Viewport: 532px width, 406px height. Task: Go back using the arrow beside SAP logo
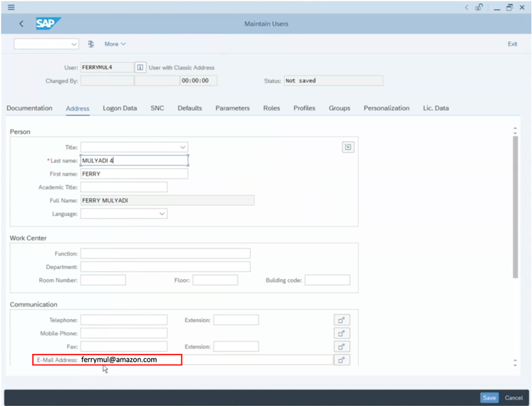tap(22, 24)
